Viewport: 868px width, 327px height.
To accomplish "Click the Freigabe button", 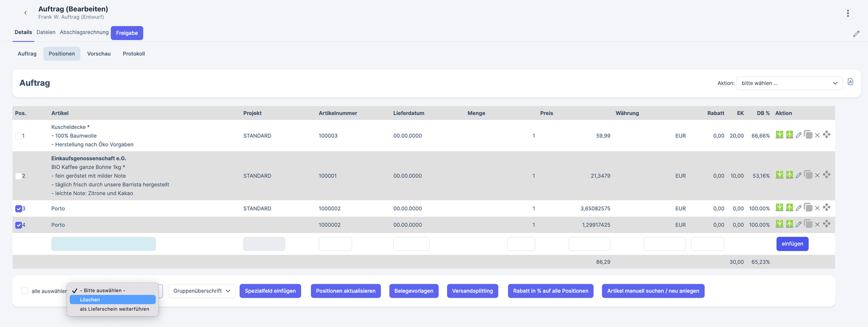I will click(127, 33).
